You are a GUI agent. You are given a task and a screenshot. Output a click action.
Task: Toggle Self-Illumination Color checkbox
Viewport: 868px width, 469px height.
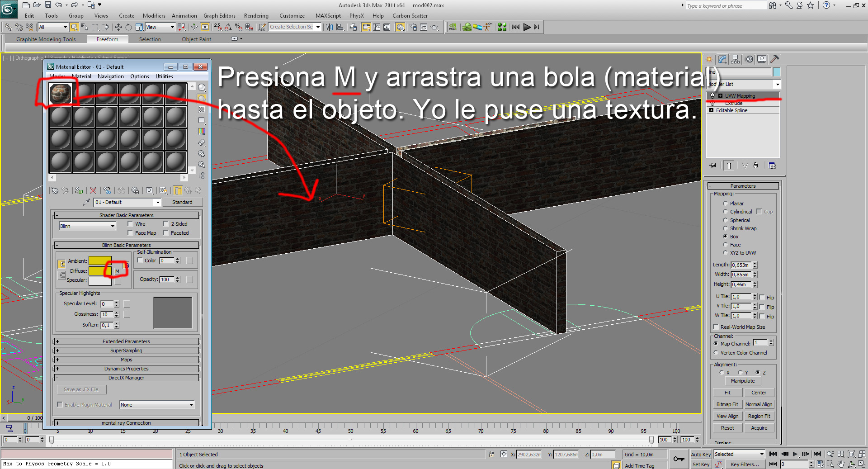pos(140,261)
